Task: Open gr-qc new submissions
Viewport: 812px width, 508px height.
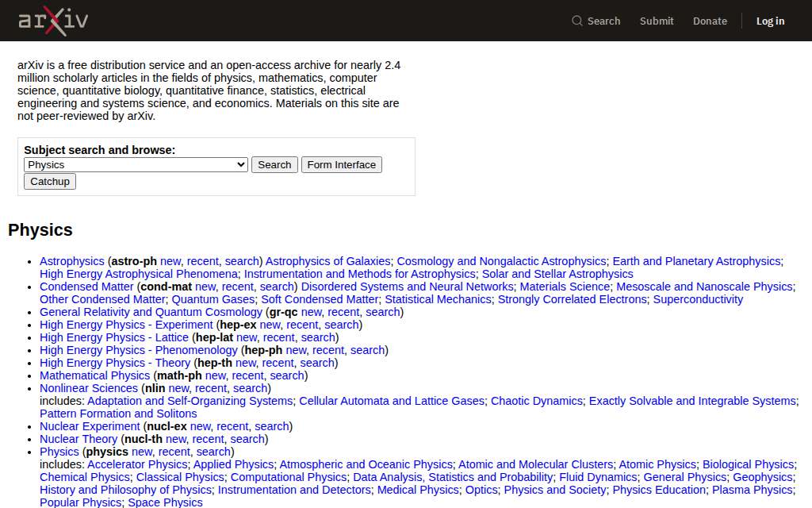Action: tap(312, 312)
